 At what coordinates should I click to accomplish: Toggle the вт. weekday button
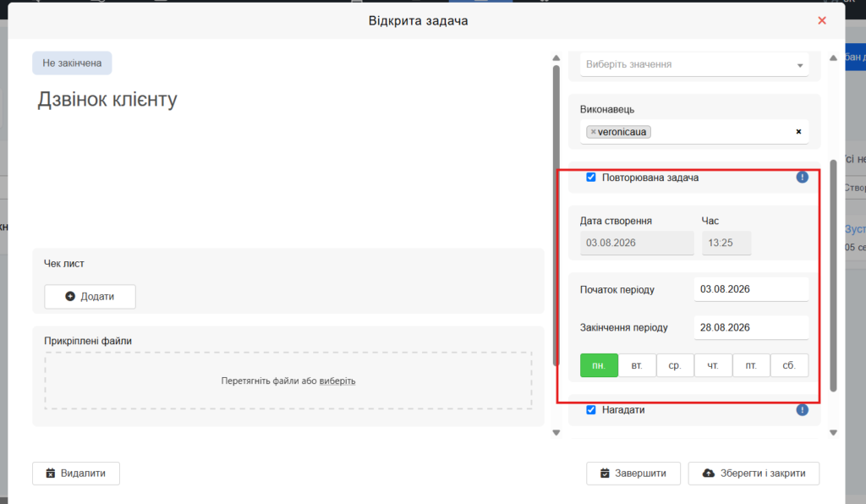point(637,365)
